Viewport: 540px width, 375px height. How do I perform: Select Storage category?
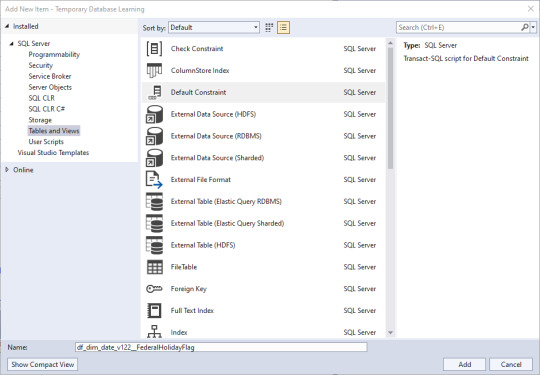coord(40,120)
